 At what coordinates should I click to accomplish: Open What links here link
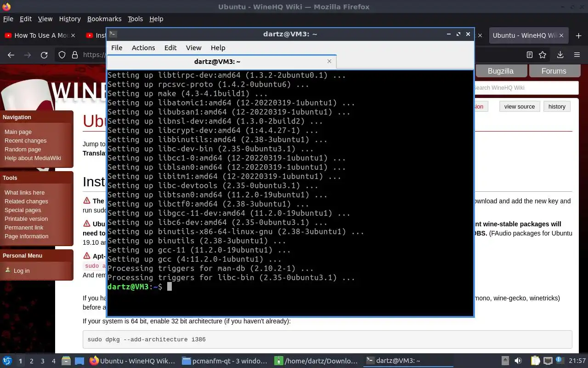click(x=24, y=192)
